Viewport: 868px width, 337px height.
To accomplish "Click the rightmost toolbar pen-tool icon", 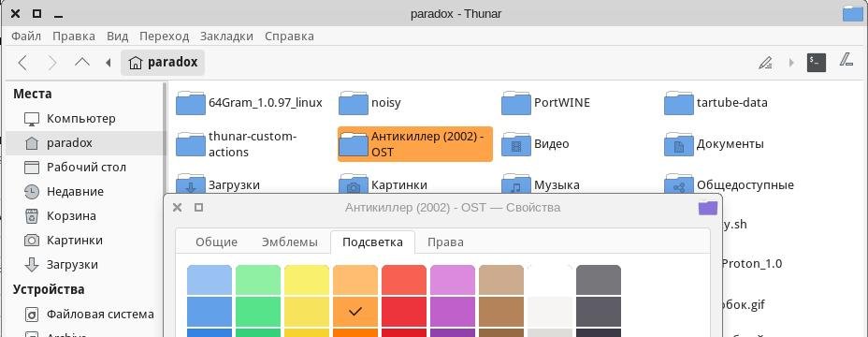I will pos(846,60).
